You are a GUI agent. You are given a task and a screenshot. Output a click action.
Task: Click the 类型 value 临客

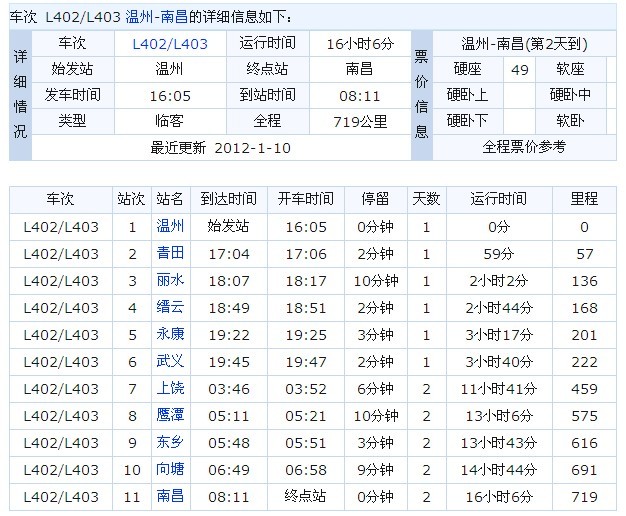pyautogui.click(x=169, y=121)
